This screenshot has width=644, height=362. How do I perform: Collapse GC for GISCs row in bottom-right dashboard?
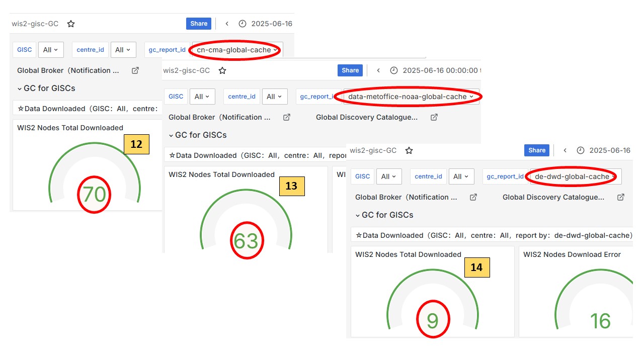tap(358, 215)
